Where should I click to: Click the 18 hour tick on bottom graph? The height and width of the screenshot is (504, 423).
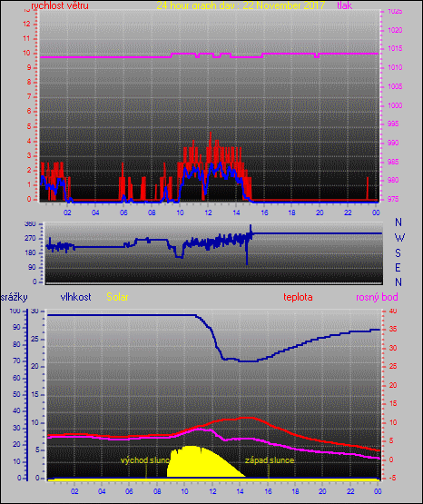pos(295,491)
